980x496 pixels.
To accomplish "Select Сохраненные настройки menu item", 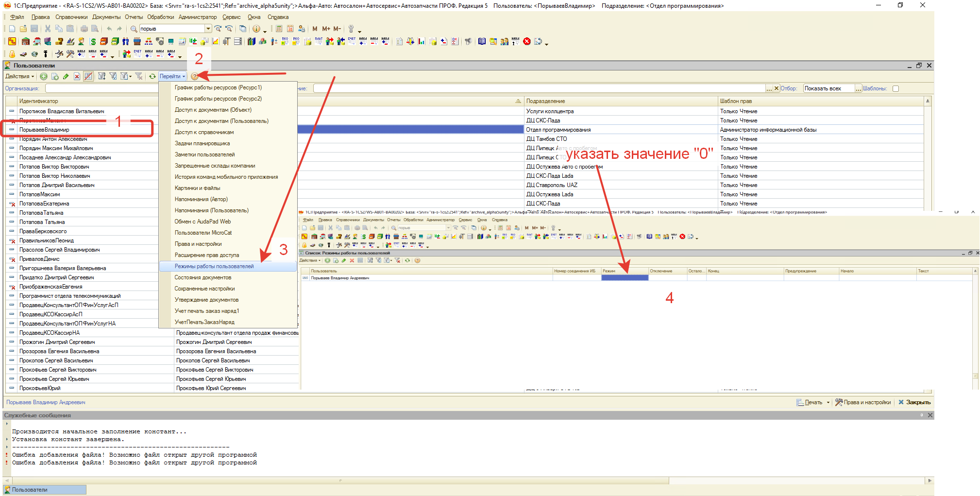I will pos(228,289).
